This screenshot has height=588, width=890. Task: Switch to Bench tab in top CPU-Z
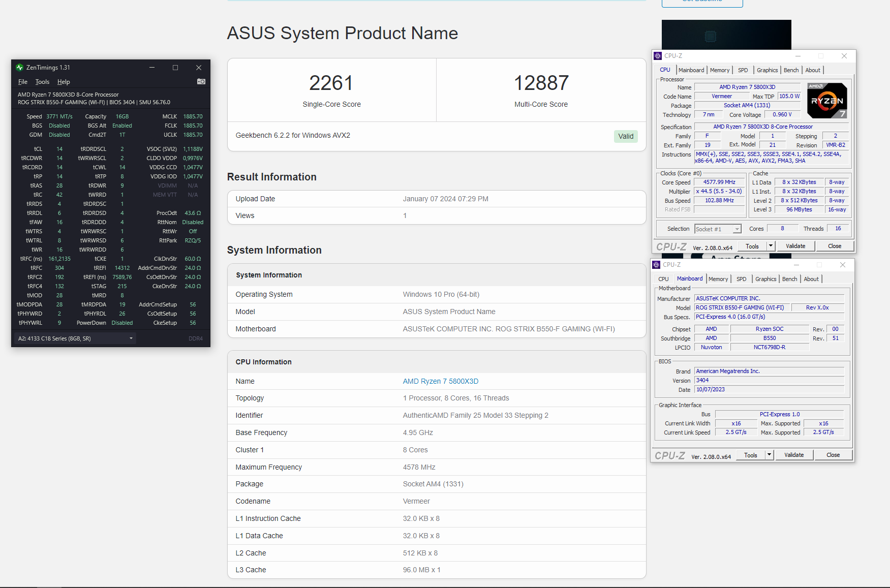791,70
